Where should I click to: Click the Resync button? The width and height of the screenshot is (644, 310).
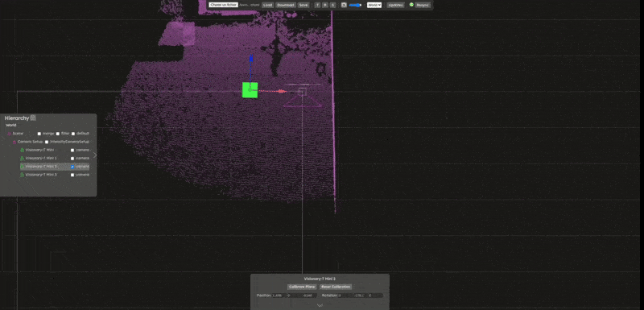(x=423, y=5)
